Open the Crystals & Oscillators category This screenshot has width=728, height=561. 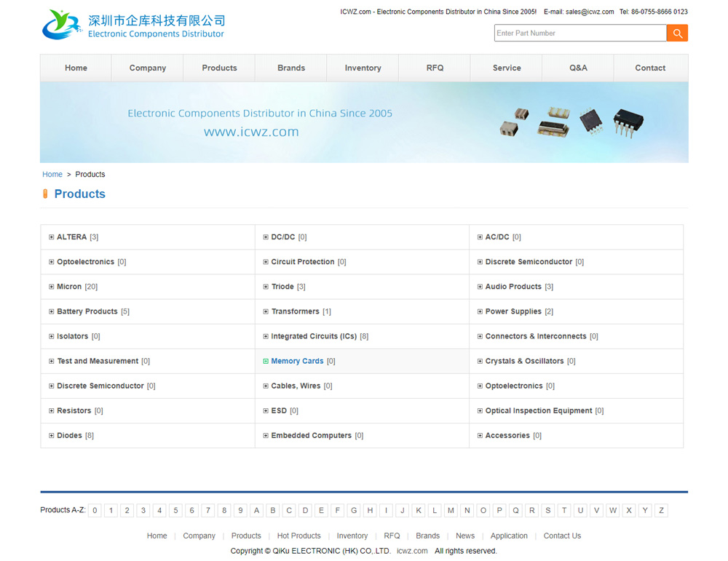(524, 361)
